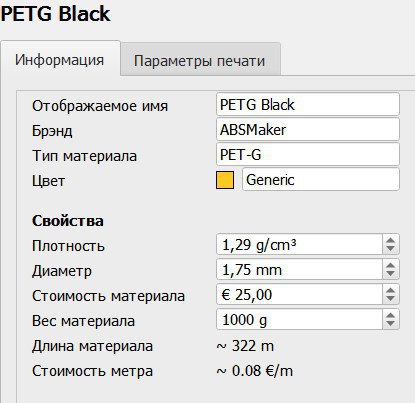415x403 pixels.
Task: Increase Вес материала with the up arrow
Action: pos(390,314)
